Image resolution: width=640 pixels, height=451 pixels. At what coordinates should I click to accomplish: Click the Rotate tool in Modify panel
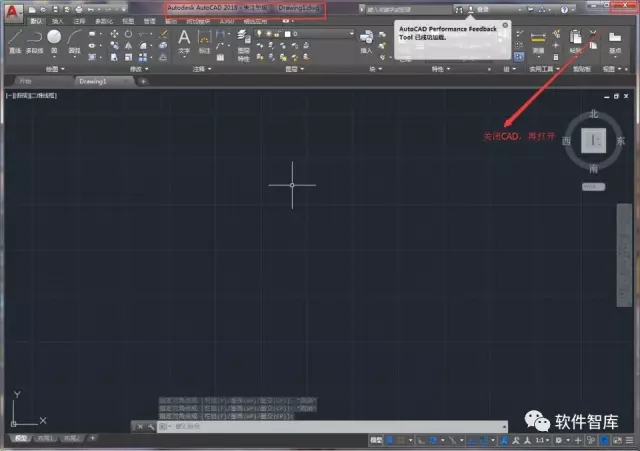129,34
